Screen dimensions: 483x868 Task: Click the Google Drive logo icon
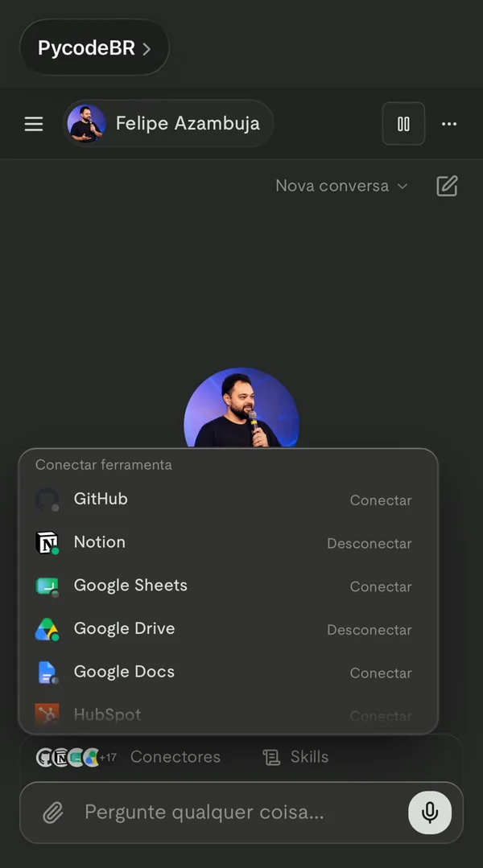[47, 629]
